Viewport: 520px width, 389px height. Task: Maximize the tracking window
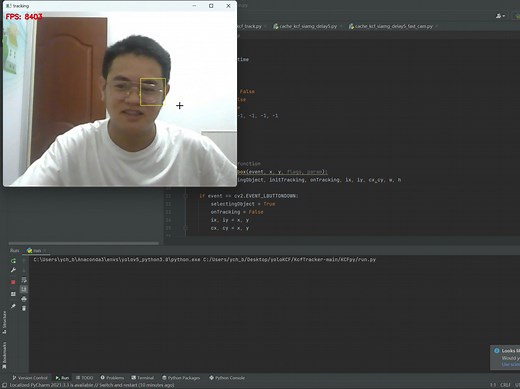(211, 6)
